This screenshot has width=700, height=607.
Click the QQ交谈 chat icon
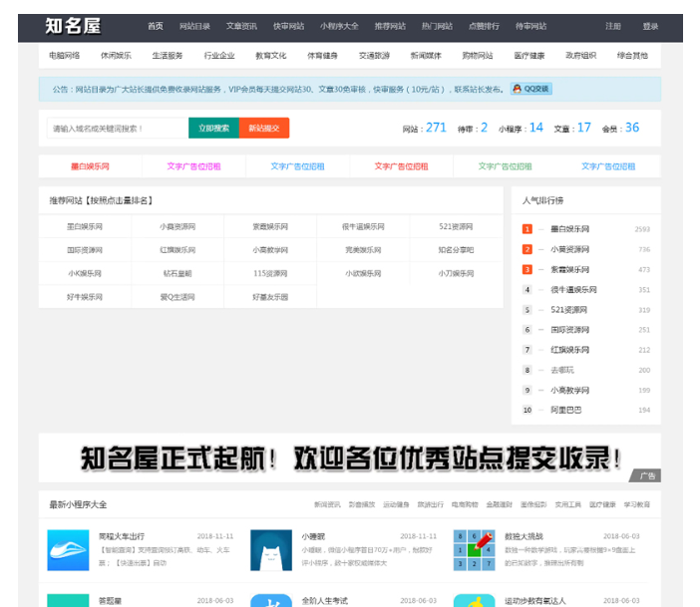pos(530,89)
